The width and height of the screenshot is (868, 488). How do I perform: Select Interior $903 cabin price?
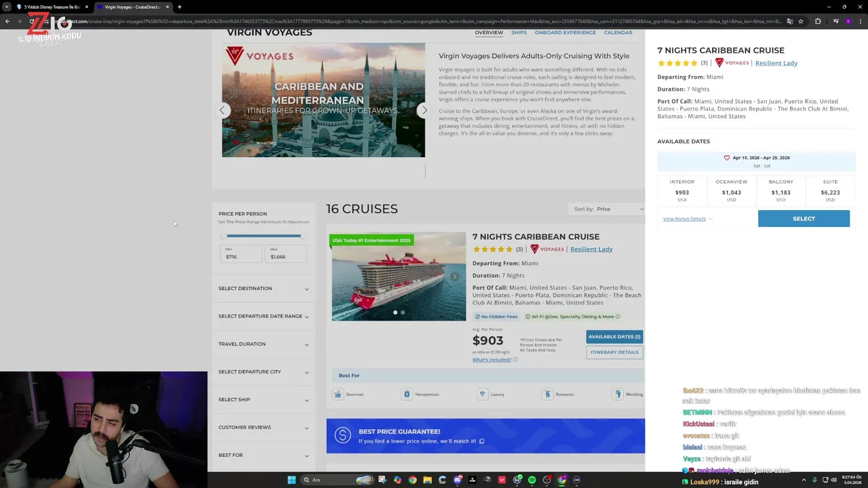[x=682, y=191]
